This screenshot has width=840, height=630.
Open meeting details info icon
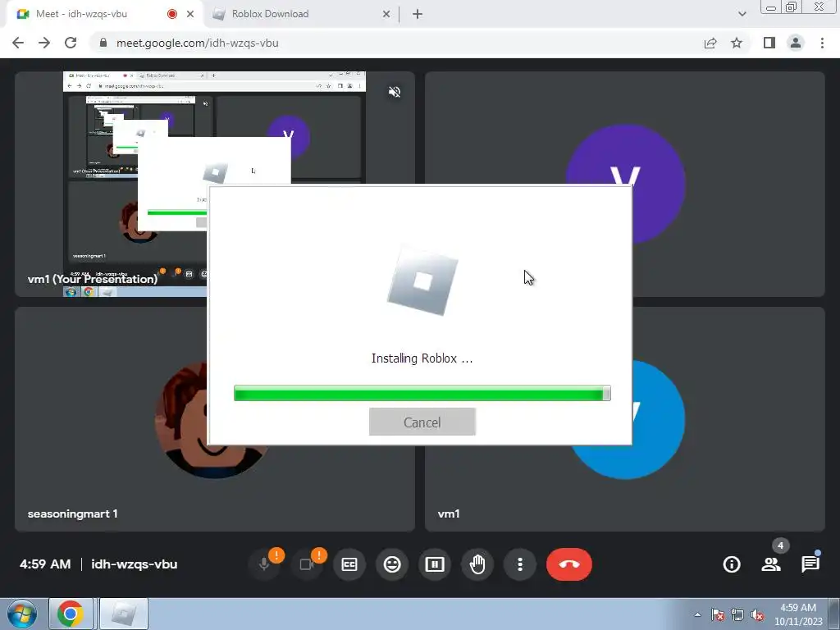click(732, 564)
